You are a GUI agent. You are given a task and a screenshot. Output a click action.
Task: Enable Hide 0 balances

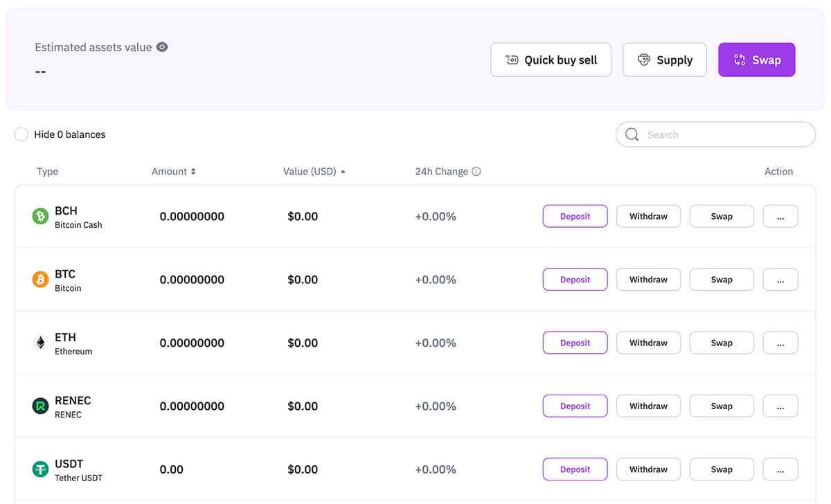pos(21,134)
